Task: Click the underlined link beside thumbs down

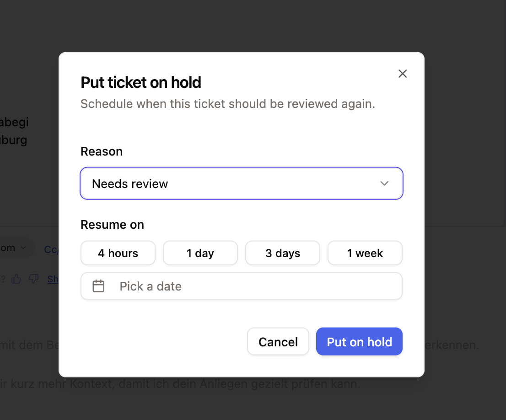Action: [x=53, y=279]
